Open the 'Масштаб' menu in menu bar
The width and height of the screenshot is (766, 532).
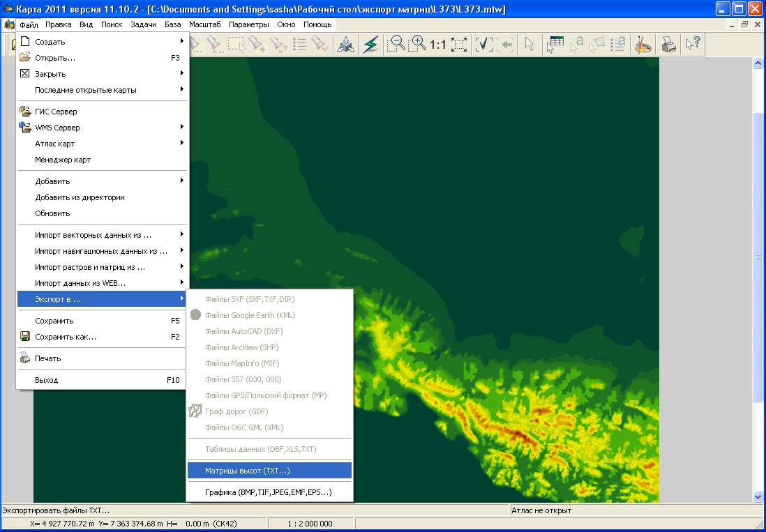click(205, 24)
